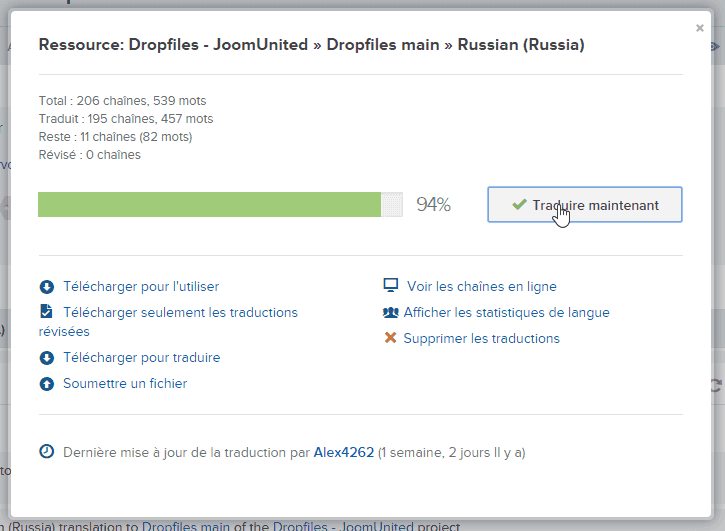Click the upload icon beside "Soumettre un fichier"
The width and height of the screenshot is (725, 531).
tap(46, 384)
